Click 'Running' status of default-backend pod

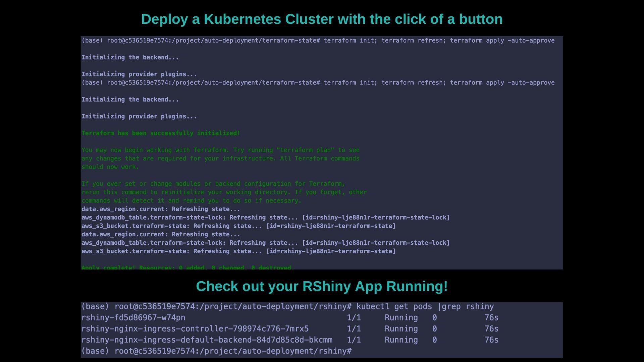pyautogui.click(x=401, y=340)
